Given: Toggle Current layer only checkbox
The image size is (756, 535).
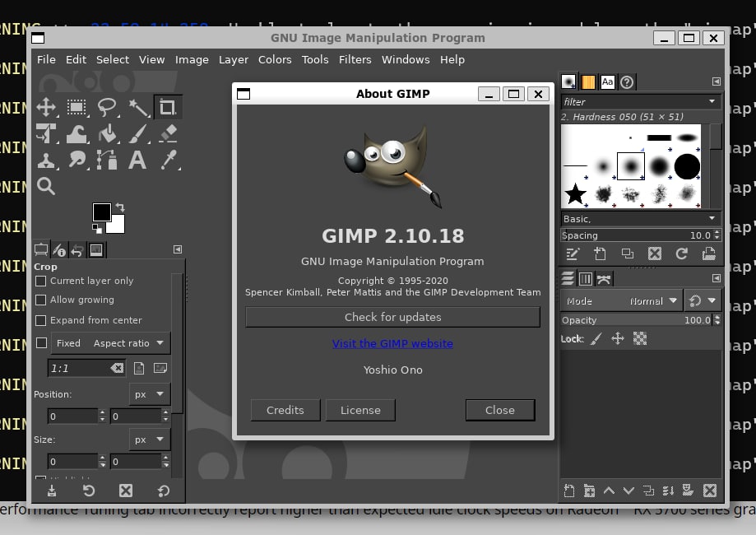Looking at the screenshot, I should pyautogui.click(x=41, y=281).
